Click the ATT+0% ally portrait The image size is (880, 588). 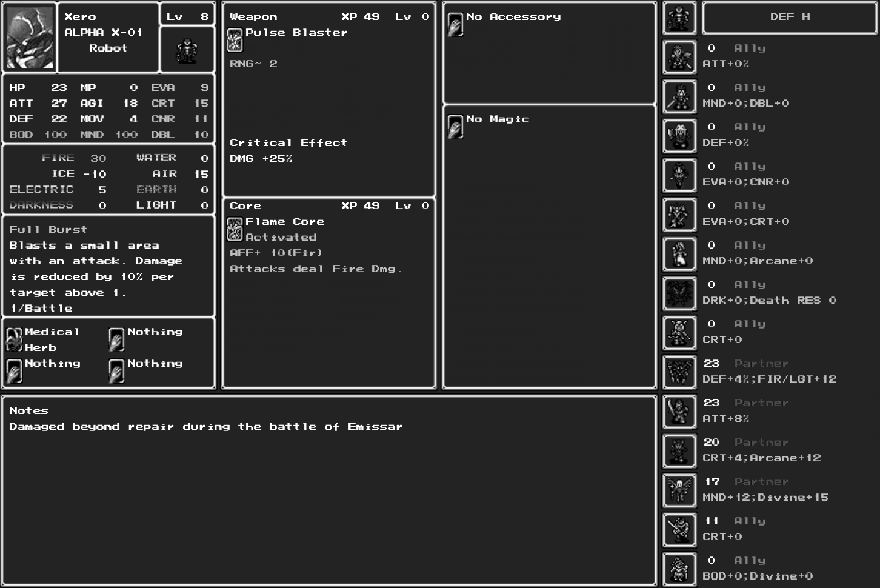point(679,58)
